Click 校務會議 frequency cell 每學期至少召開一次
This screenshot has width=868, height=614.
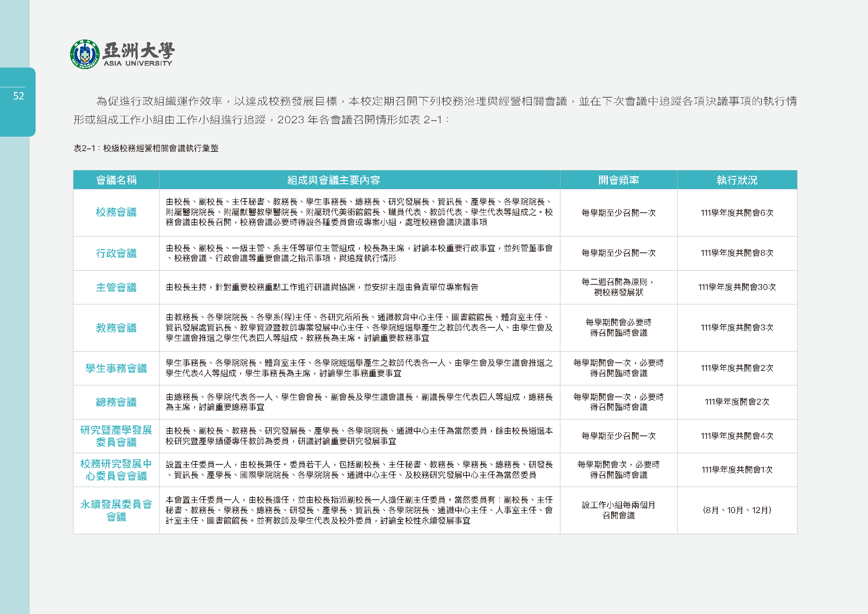619,213
